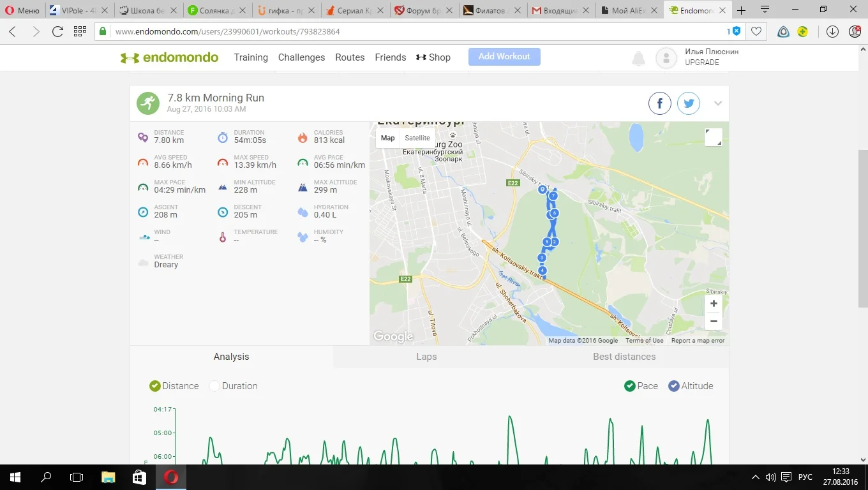Open a new browser tab
The width and height of the screenshot is (868, 490).
(742, 10)
